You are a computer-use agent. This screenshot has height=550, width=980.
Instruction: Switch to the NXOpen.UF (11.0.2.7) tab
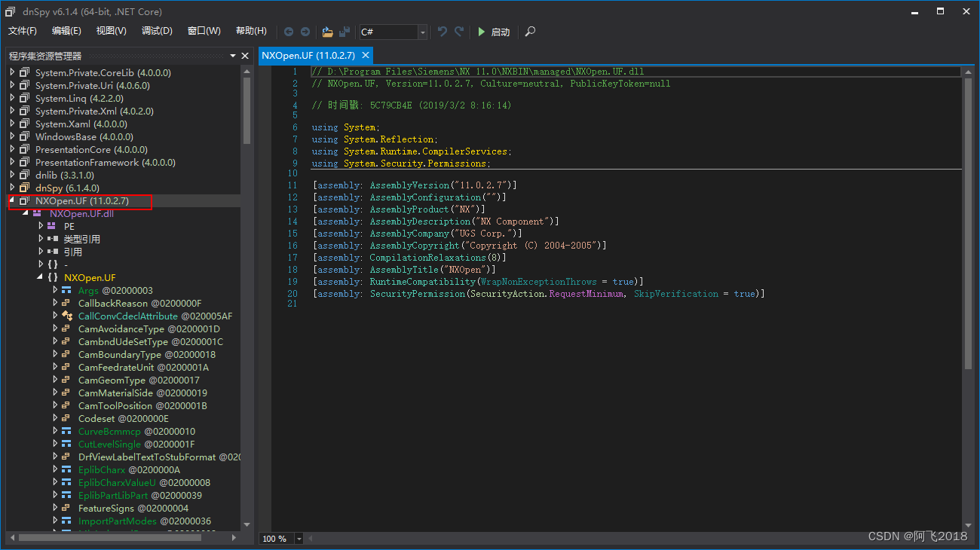pyautogui.click(x=307, y=55)
